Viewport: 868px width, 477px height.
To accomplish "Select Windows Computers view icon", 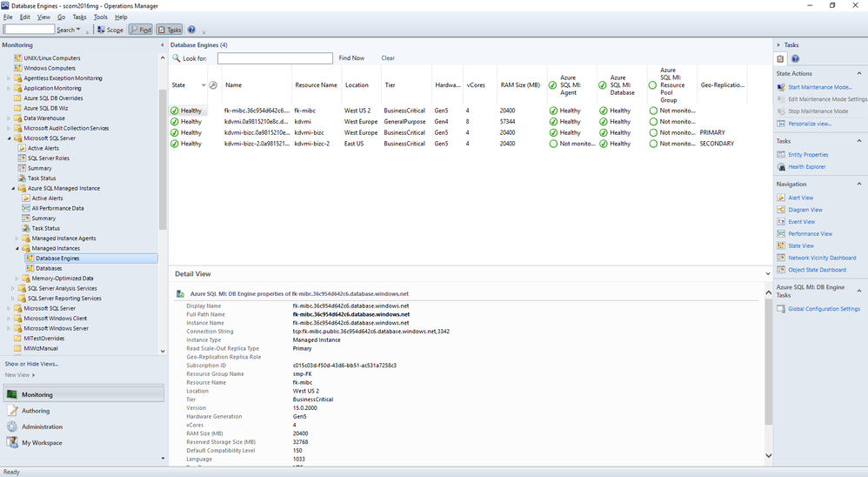I will (x=17, y=68).
